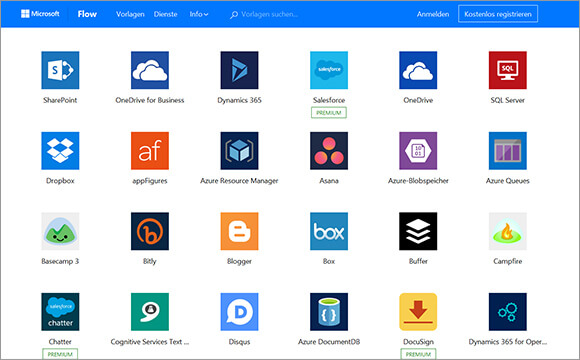Click the PREMIUM badge under Salesforce
This screenshot has width=580, height=360.
coord(329,112)
